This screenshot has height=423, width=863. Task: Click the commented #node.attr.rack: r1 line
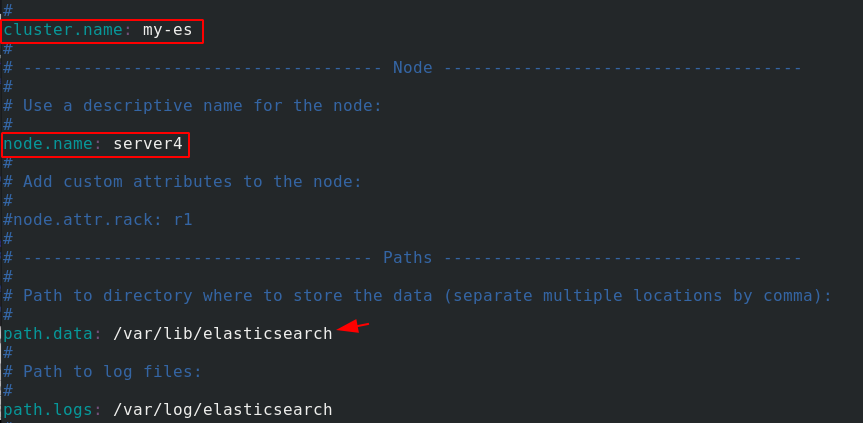tap(98, 220)
